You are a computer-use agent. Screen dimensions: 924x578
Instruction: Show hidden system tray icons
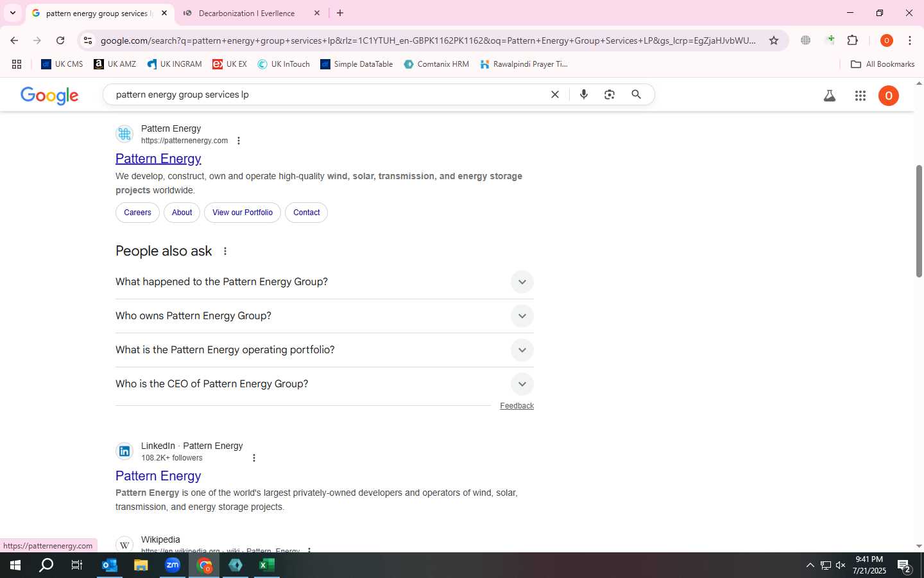click(x=810, y=565)
